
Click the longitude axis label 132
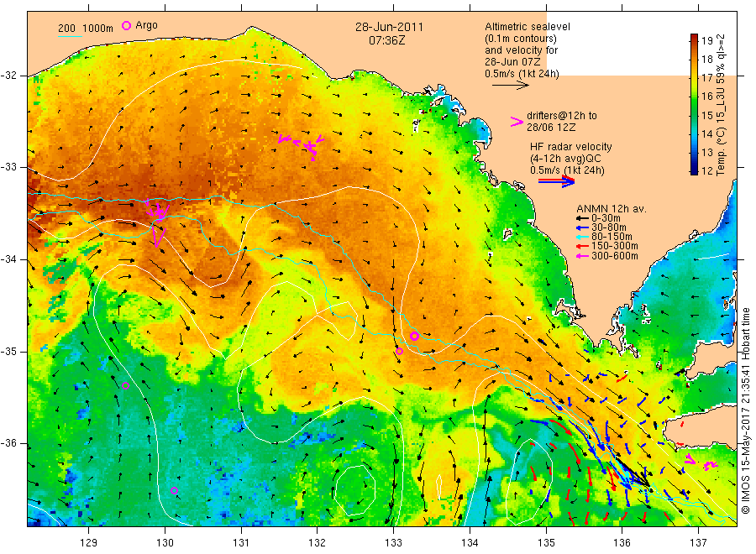(x=318, y=543)
